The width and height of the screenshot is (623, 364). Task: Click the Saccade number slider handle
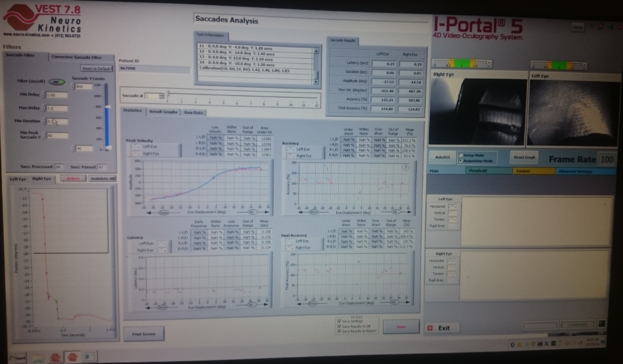[168, 94]
